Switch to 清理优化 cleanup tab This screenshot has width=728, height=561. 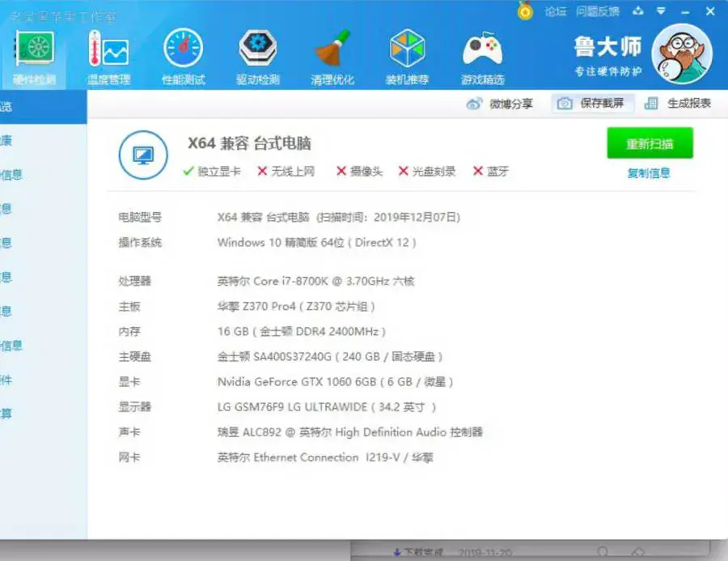point(332,57)
